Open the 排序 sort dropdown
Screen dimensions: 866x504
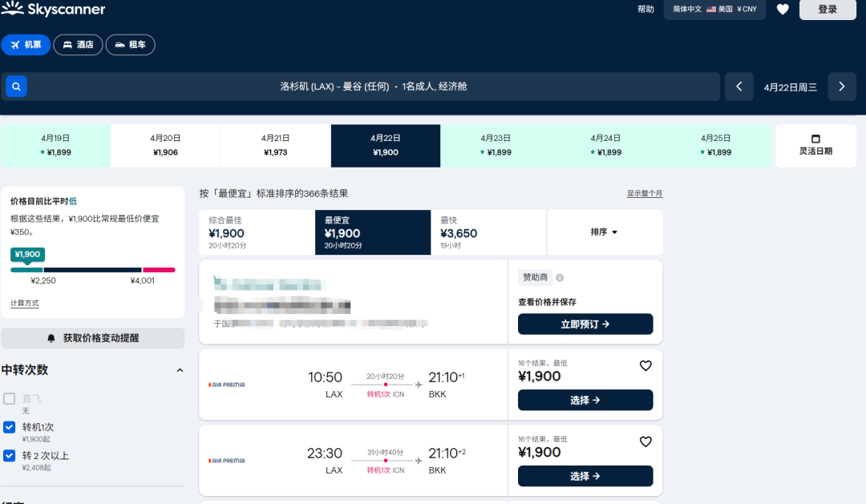pyautogui.click(x=604, y=232)
